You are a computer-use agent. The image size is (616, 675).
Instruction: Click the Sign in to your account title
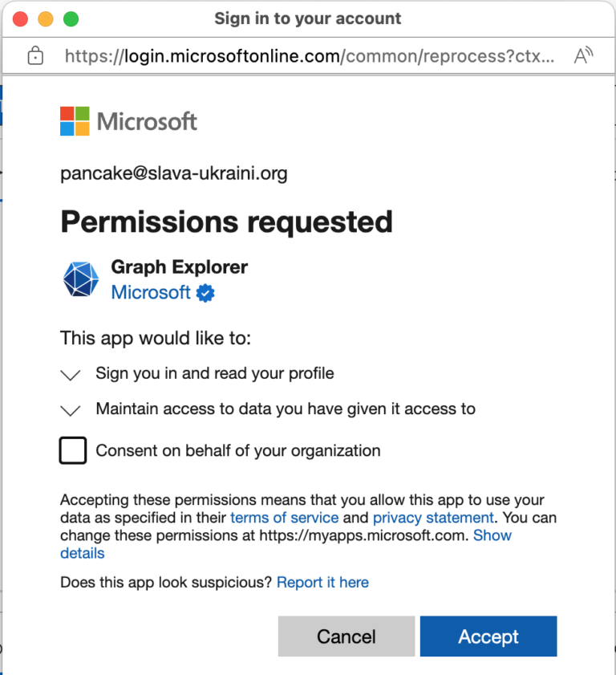click(307, 18)
